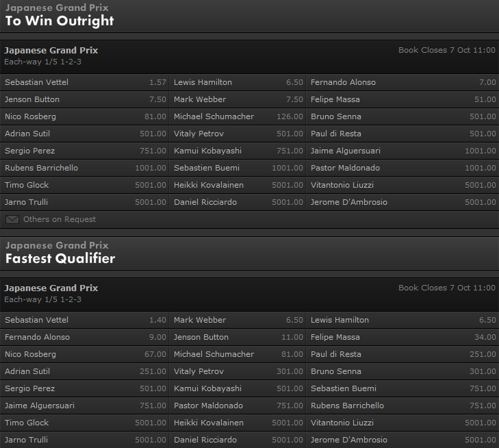Select Daniel Ricciardo outright odds 5001.00
This screenshot has width=499, height=448.
coord(238,203)
